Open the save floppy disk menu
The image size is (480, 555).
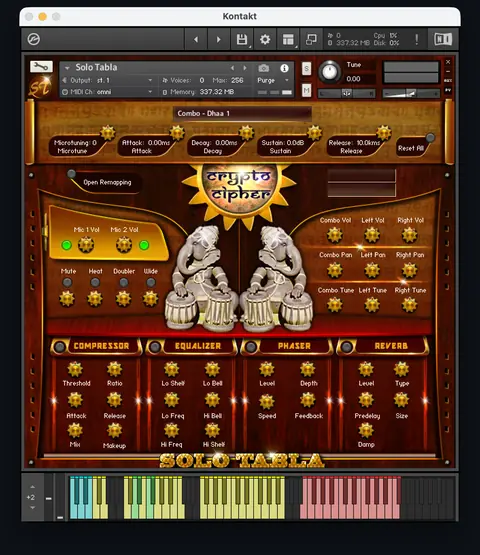242,39
